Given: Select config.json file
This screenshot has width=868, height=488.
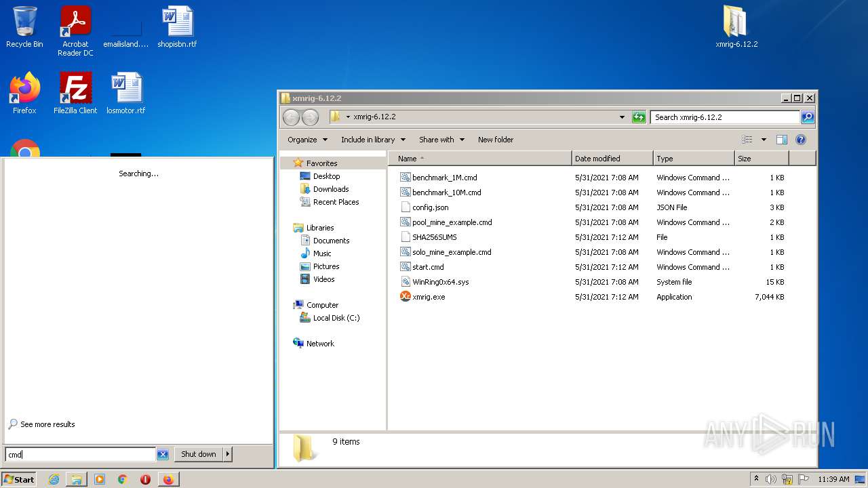Looking at the screenshot, I should pos(430,207).
